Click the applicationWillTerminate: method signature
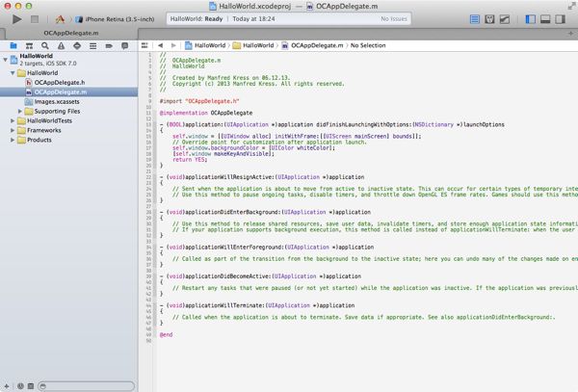 pyautogui.click(x=257, y=305)
